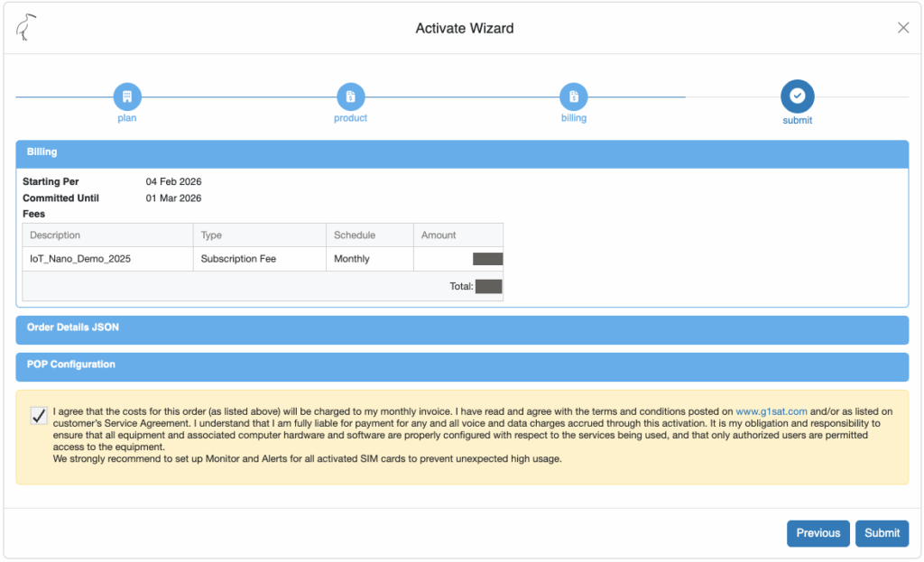924x562 pixels.
Task: Click the Description column header
Action: coord(55,235)
